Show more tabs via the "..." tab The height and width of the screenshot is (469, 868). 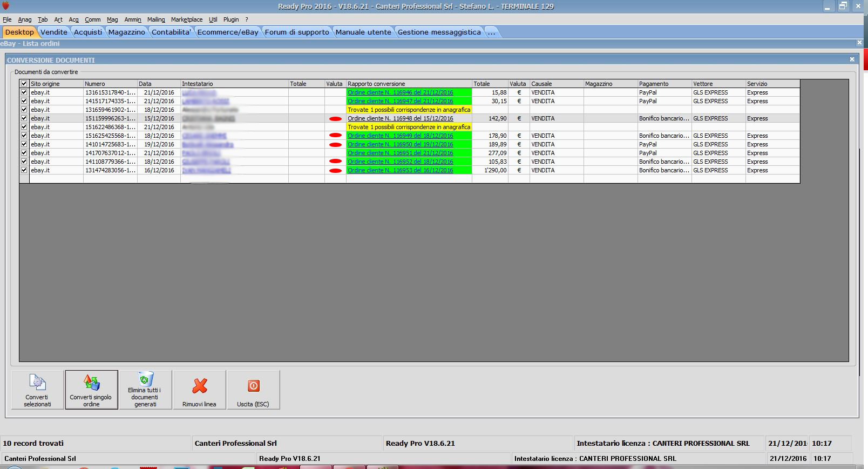click(491, 32)
